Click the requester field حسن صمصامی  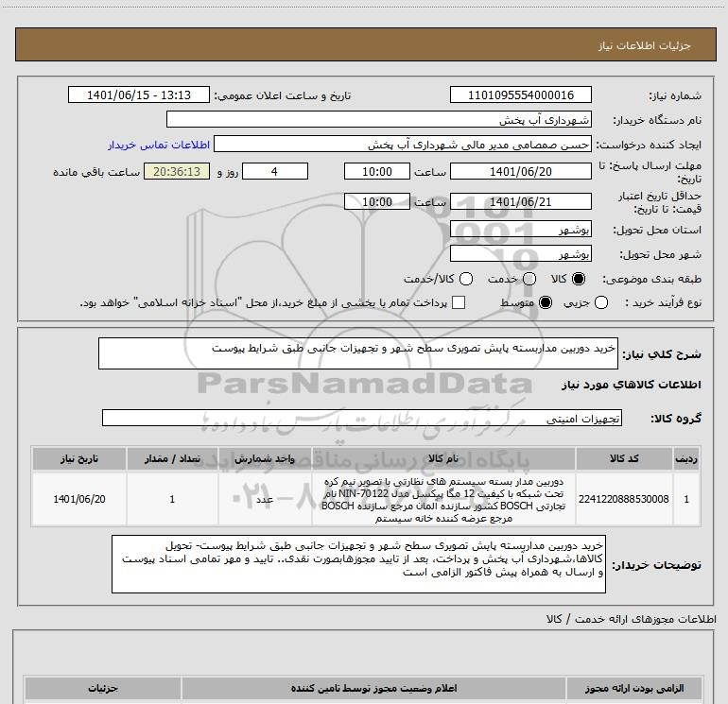point(403,144)
